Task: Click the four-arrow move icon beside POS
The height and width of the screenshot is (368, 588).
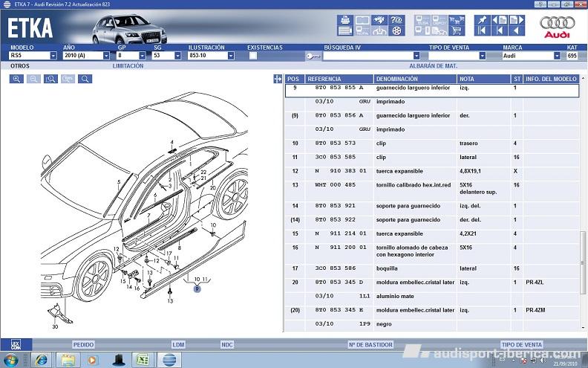Action: point(278,79)
